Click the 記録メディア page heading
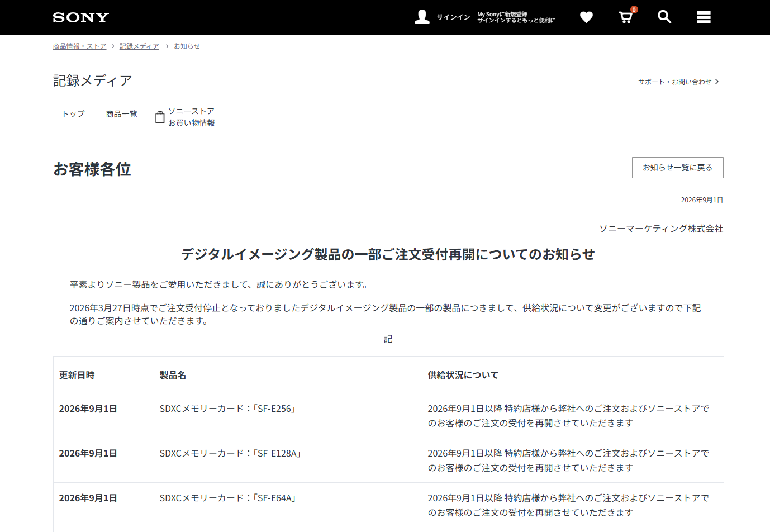Image resolution: width=770 pixels, height=532 pixels. coord(93,80)
